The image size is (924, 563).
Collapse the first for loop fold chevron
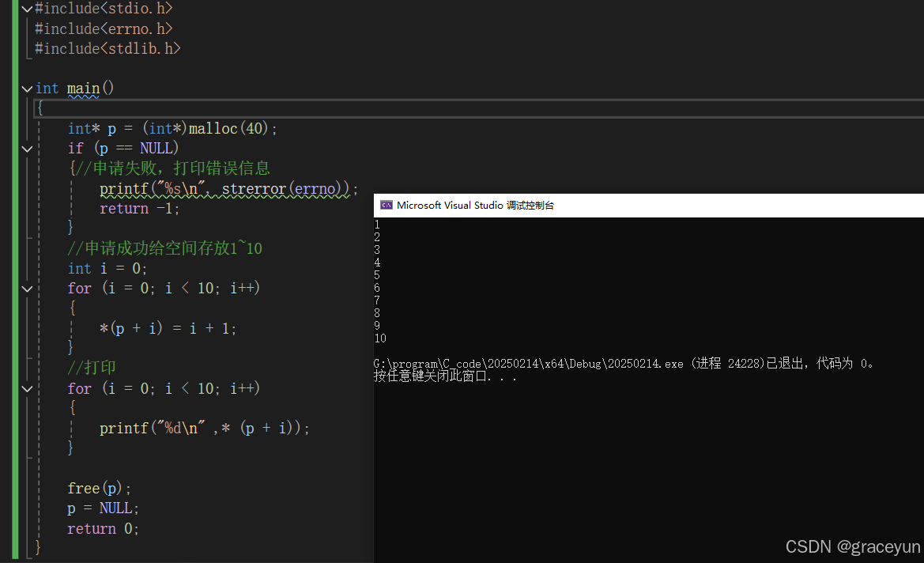tap(27, 289)
